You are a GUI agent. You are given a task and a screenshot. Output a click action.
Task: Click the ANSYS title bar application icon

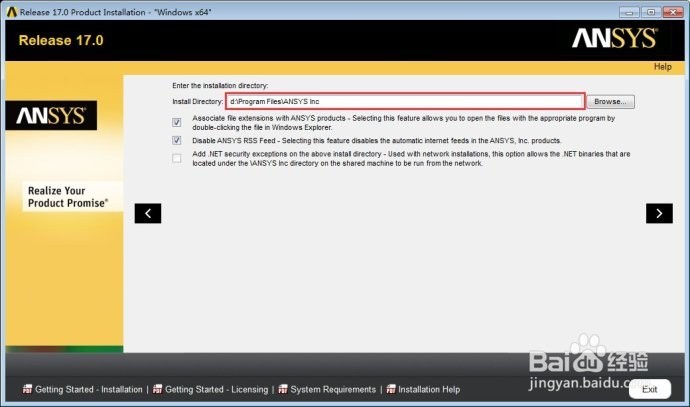pos(11,12)
